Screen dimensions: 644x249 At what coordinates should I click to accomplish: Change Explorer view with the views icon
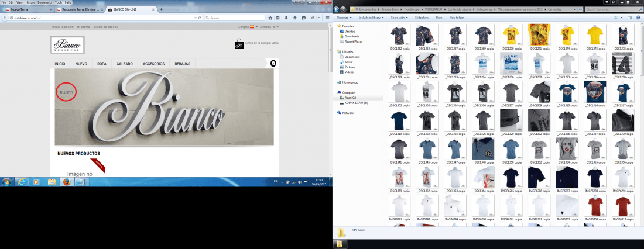[617, 18]
